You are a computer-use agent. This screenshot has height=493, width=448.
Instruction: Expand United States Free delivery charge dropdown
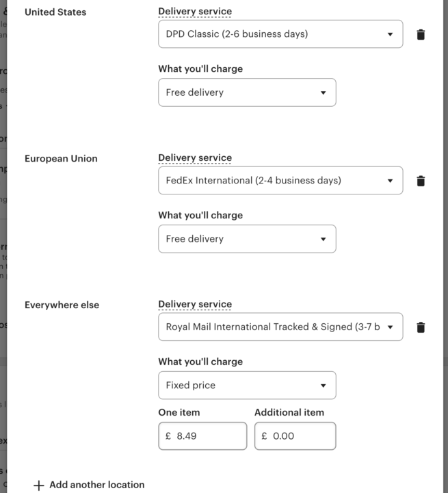247,92
